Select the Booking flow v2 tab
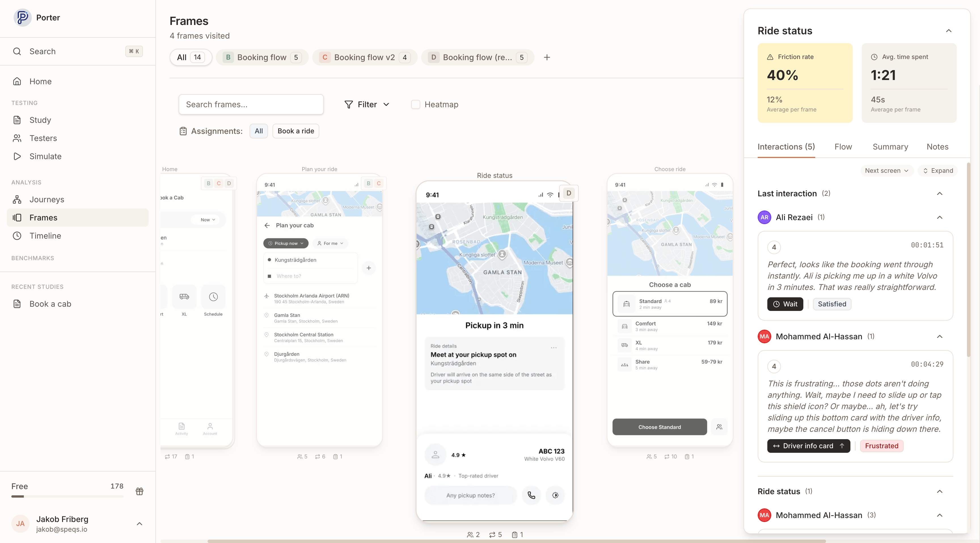The height and width of the screenshot is (543, 980). (364, 58)
